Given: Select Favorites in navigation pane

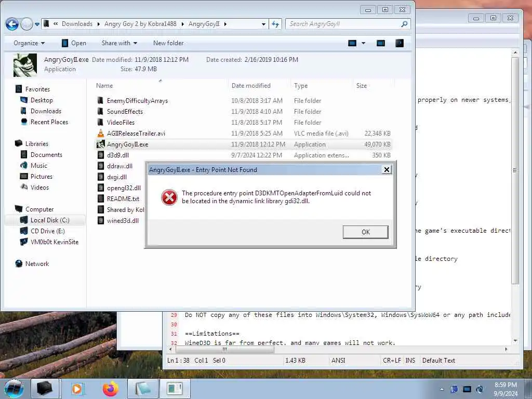Looking at the screenshot, I should pos(37,89).
